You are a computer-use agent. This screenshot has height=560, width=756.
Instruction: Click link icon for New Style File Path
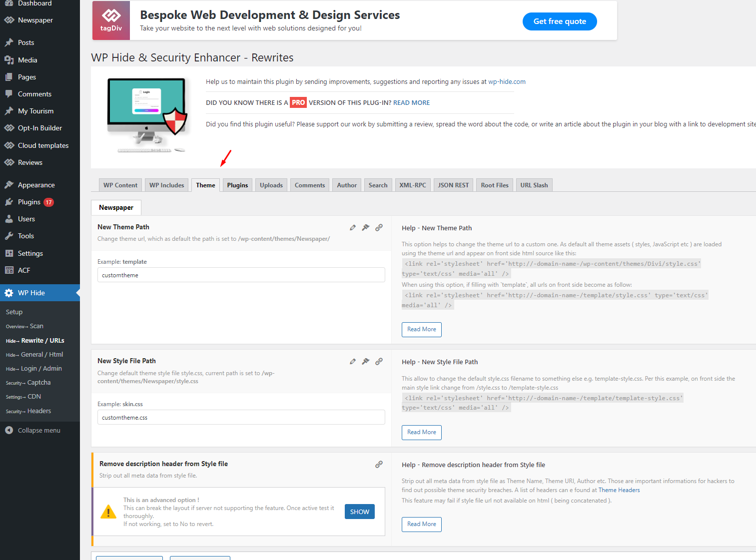pyautogui.click(x=379, y=361)
